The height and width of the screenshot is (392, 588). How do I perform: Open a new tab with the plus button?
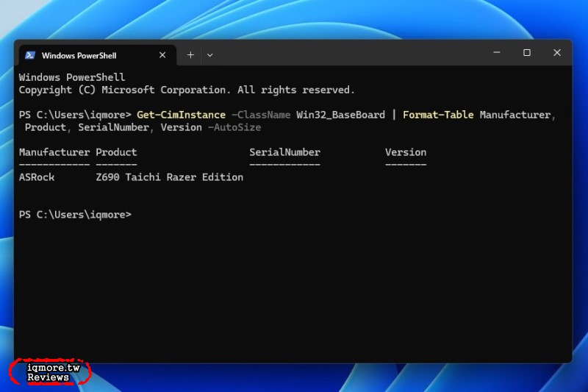190,55
